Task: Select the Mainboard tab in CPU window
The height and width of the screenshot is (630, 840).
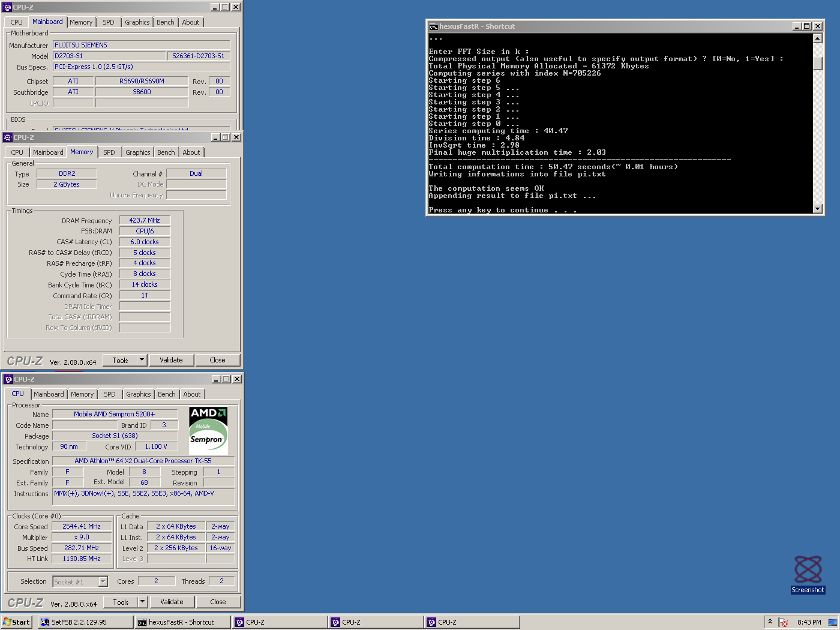Action: click(x=49, y=394)
